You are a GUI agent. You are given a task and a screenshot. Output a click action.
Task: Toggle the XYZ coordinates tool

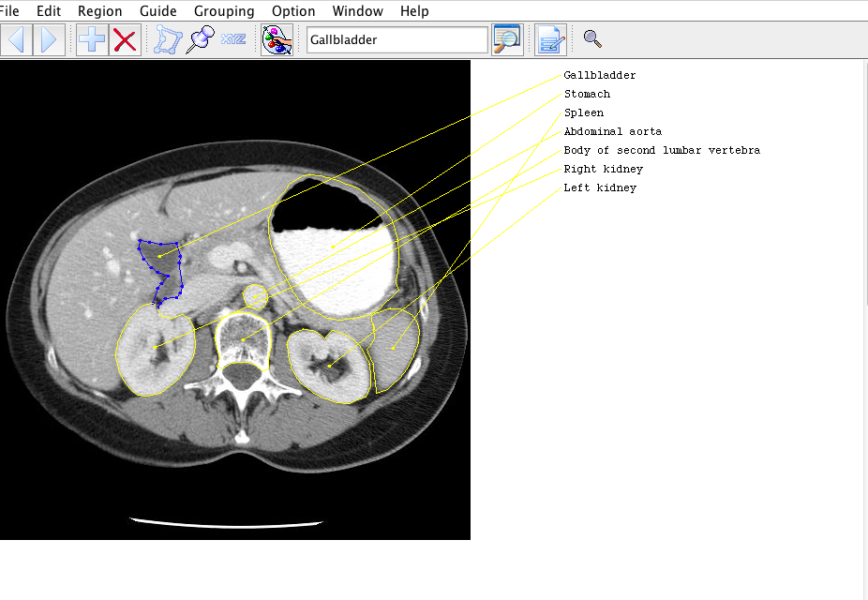[233, 39]
